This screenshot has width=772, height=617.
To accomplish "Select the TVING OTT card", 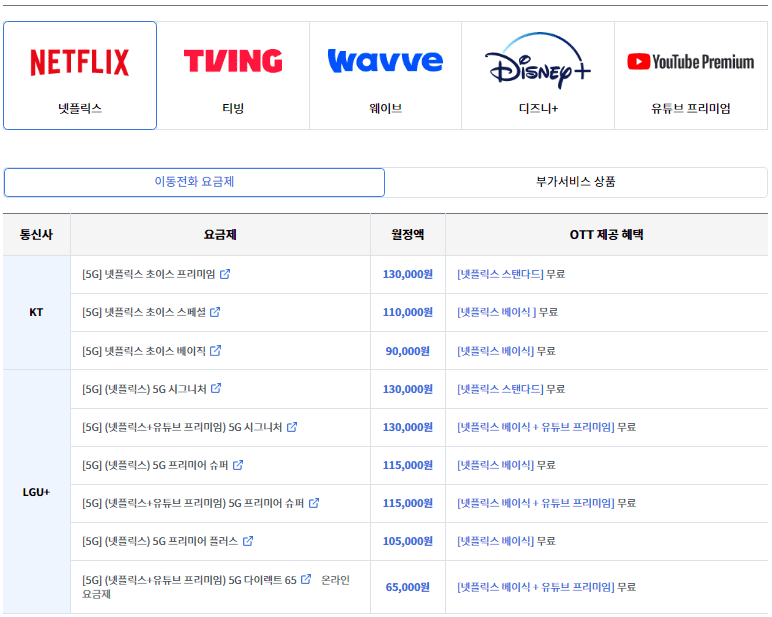I will coord(233,75).
